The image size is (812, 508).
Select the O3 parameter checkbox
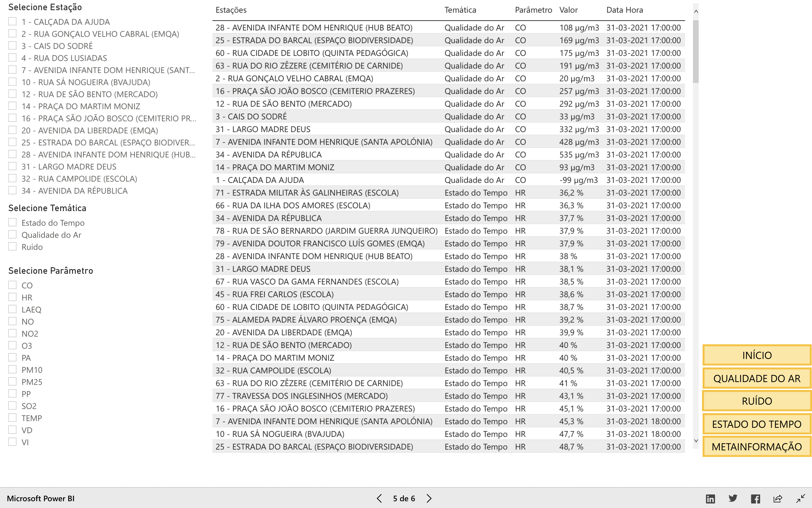click(12, 345)
